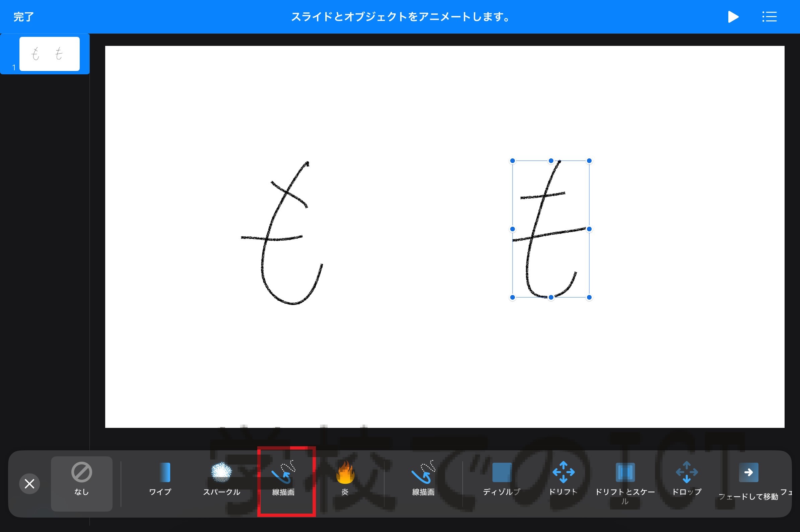The height and width of the screenshot is (532, 800).
Task: Click the bottom-left corner selection handle
Action: point(513,298)
